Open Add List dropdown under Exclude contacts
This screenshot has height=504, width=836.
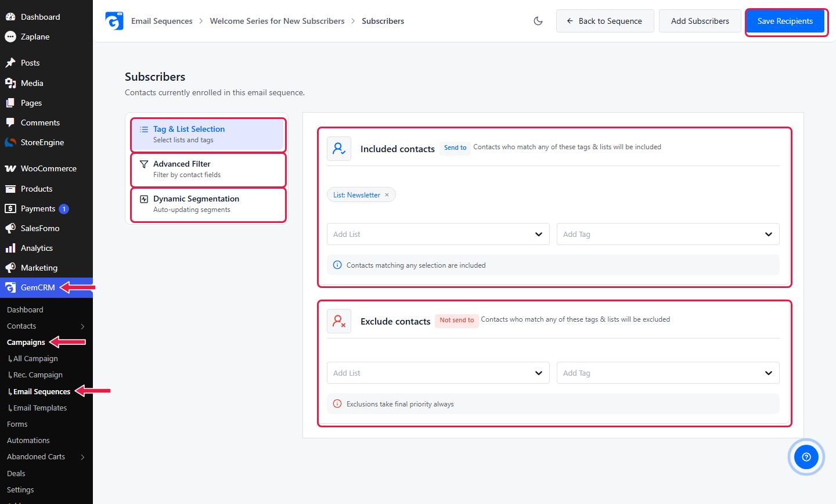tap(438, 373)
